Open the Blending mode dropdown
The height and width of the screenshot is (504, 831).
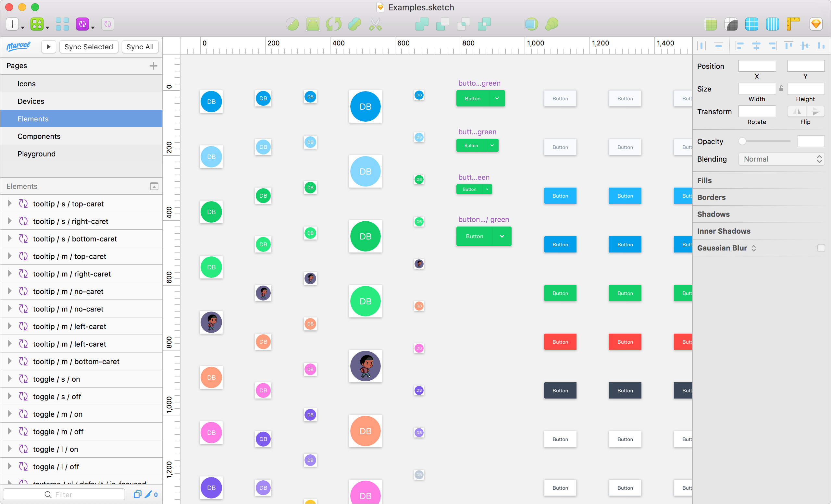(x=781, y=159)
